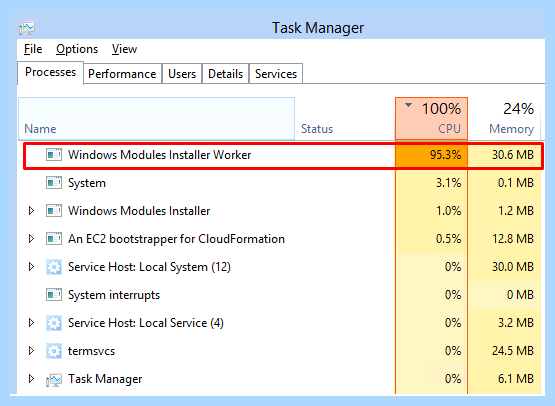Image resolution: width=555 pixels, height=406 pixels.
Task: Switch to the Details tab
Action: tap(225, 74)
